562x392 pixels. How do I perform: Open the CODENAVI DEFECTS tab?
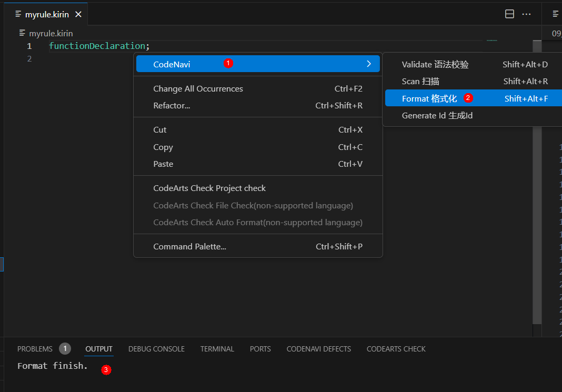point(318,349)
